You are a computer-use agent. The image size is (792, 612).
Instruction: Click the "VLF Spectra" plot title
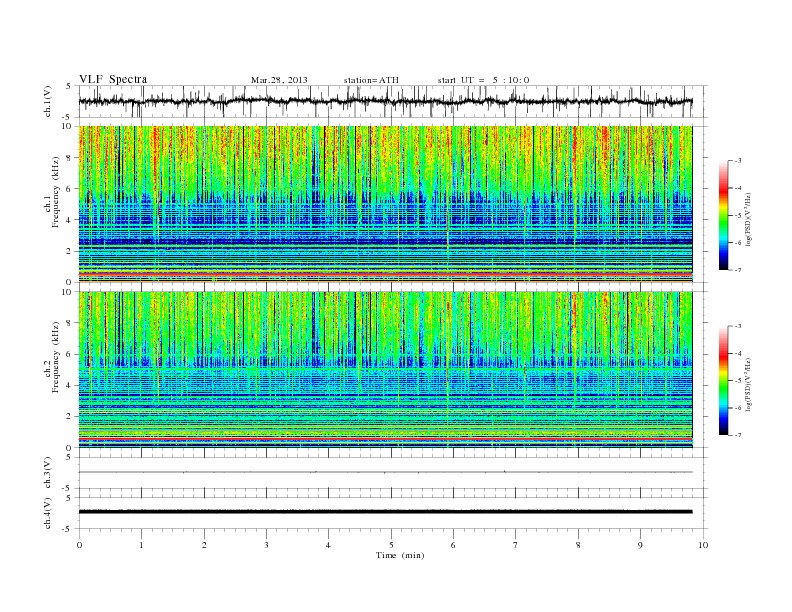pyautogui.click(x=113, y=79)
